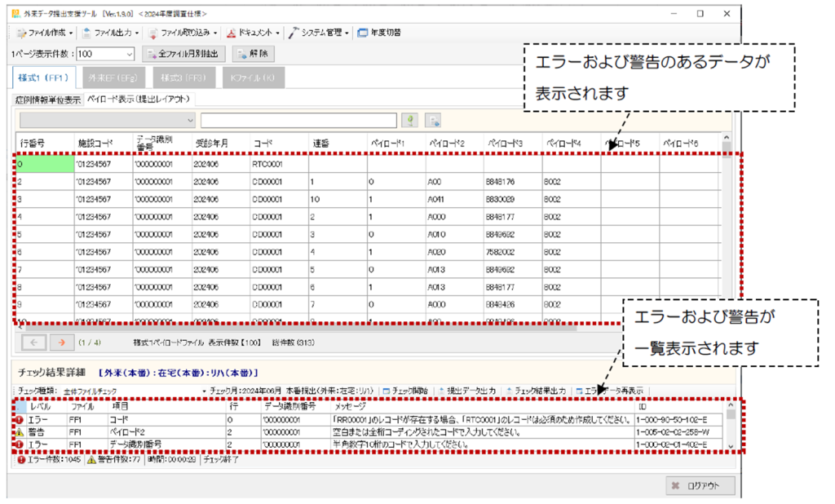Switch to the 様式3 (FF3) tab
The height and width of the screenshot is (504, 835).
(183, 77)
